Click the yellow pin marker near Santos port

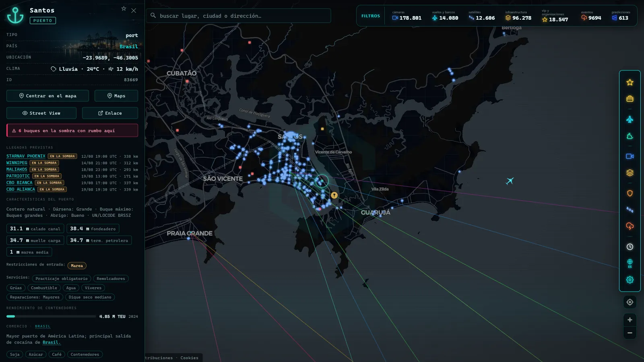click(x=334, y=195)
